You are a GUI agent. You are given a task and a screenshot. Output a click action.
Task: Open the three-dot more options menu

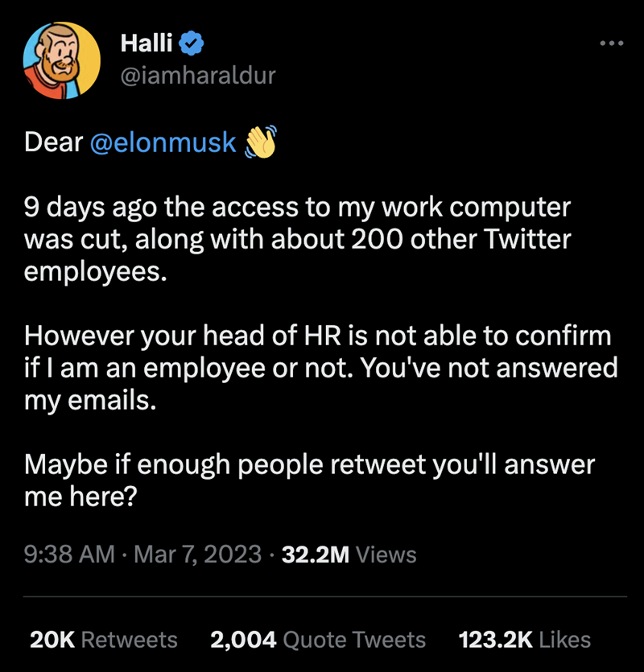pyautogui.click(x=611, y=43)
